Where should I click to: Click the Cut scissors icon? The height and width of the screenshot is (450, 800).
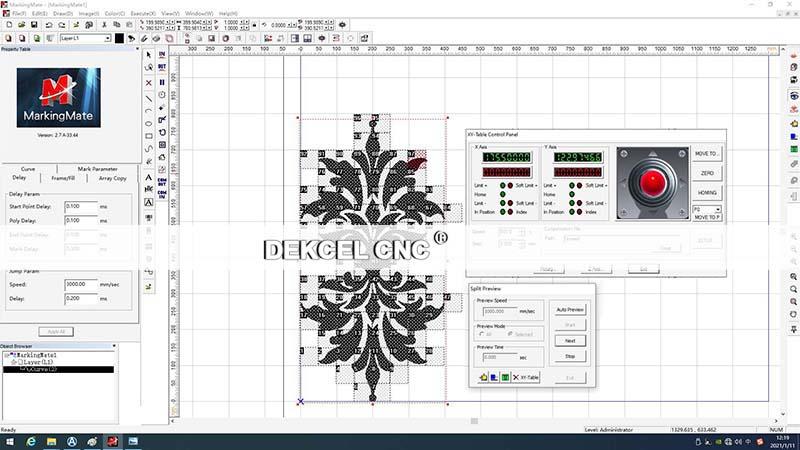click(x=104, y=24)
